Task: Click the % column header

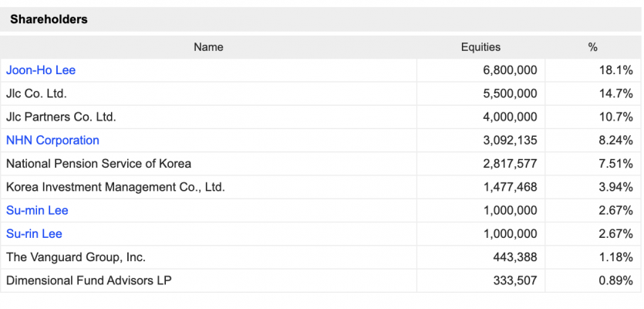Action: pos(592,47)
